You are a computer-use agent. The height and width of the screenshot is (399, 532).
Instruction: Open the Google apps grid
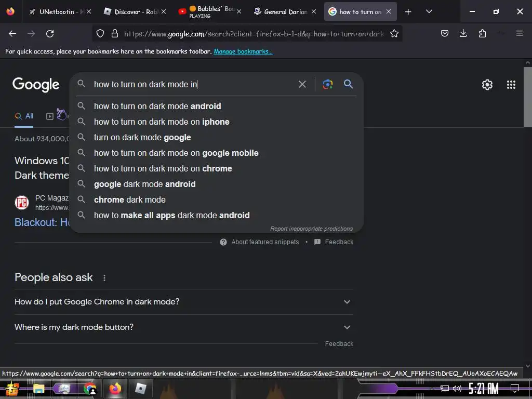511,85
